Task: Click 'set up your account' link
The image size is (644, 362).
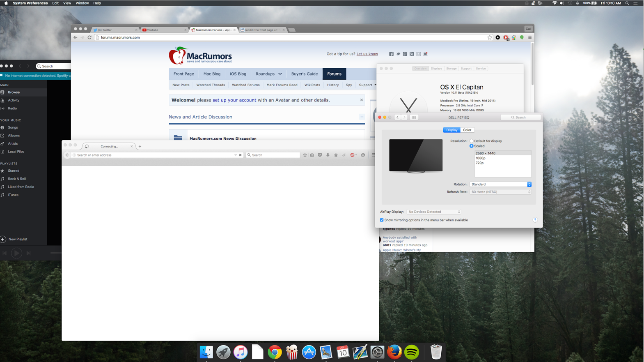Action: click(234, 100)
